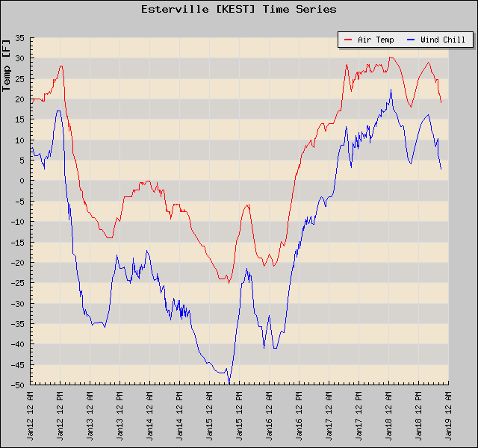Click the y-axis value -35
The height and width of the screenshot is (448, 478).
[x=18, y=324]
